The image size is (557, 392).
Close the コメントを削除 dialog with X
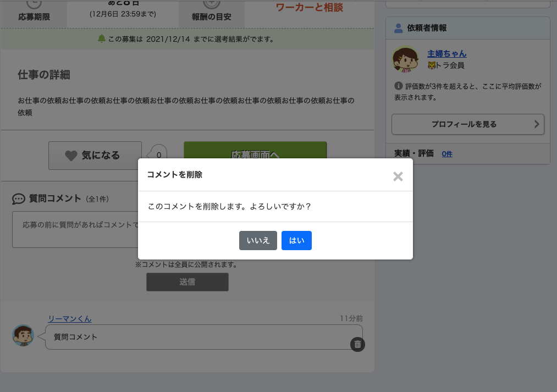click(398, 176)
